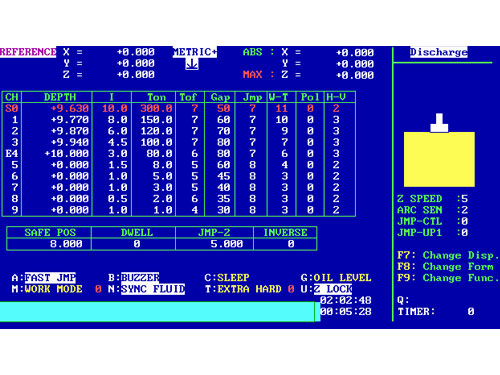
Task: Toggle the U: Z LOCK option
Action: coord(326,289)
